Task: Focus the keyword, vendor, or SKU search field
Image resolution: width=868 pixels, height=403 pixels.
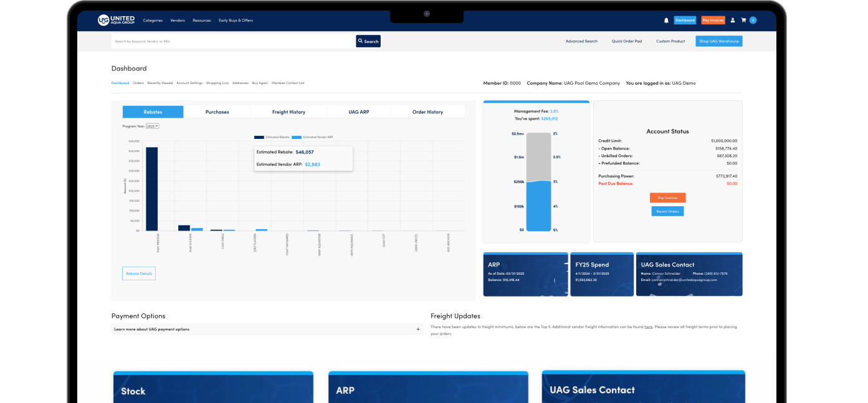Action: [233, 41]
